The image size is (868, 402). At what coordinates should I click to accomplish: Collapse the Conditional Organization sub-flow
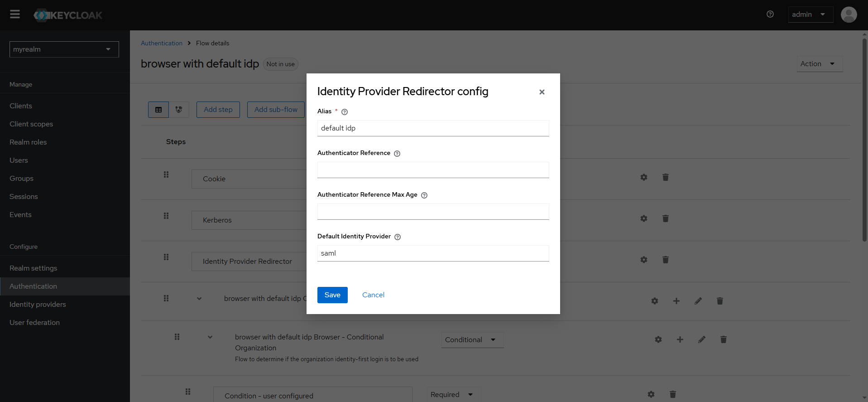click(x=210, y=337)
